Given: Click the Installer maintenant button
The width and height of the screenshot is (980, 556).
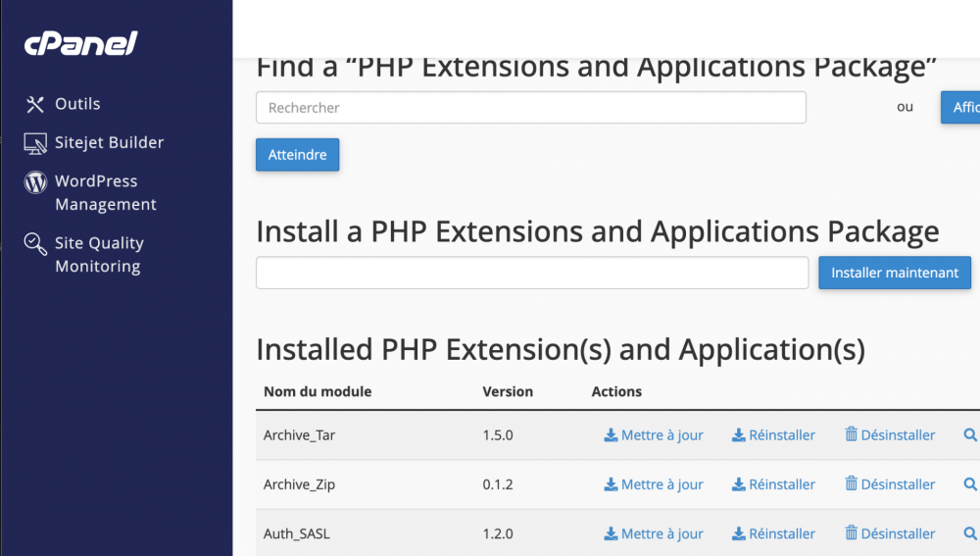Looking at the screenshot, I should point(895,273).
